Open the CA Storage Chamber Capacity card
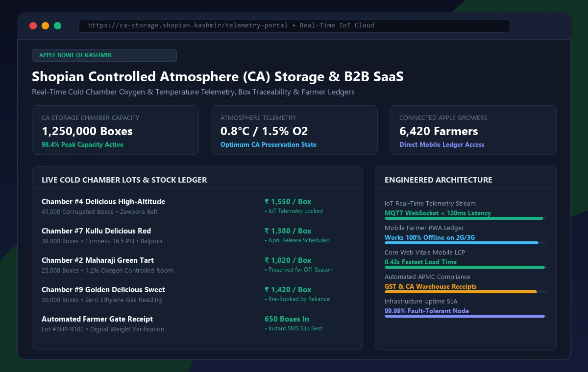588x372 pixels. click(x=115, y=130)
